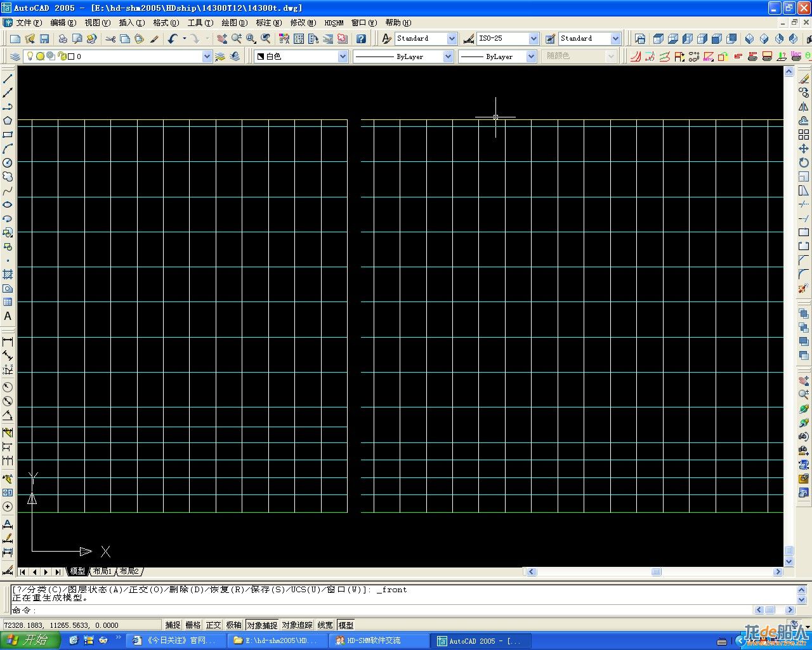
Task: Toggle layer 0 lightbulb on/off icon
Action: [x=30, y=56]
